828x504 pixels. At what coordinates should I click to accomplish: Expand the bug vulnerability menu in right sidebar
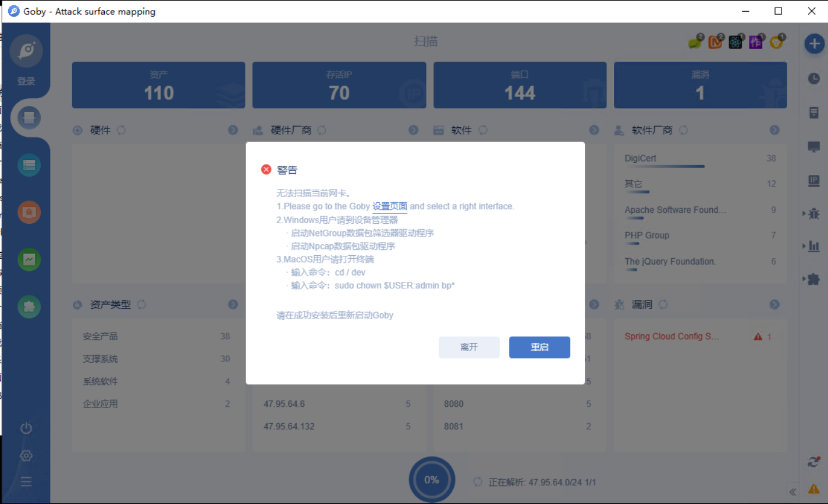click(812, 213)
